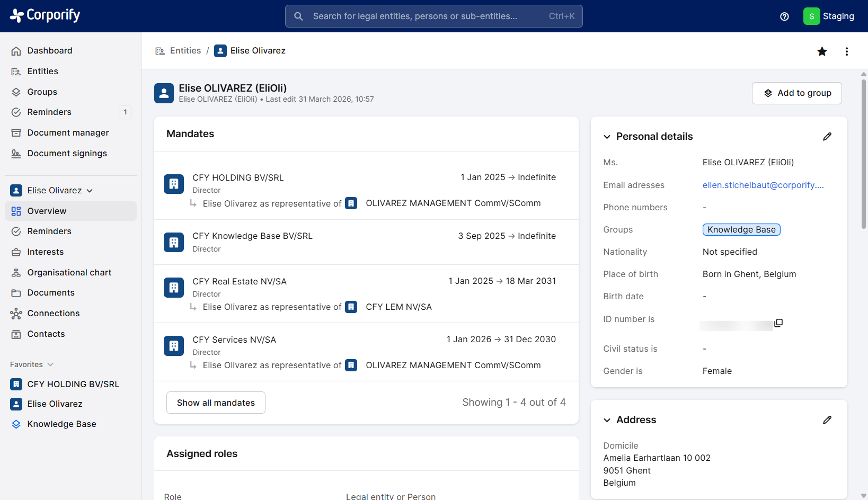Click the CFY Knowledge Base mandate building icon
The image size is (868, 500).
point(174,243)
